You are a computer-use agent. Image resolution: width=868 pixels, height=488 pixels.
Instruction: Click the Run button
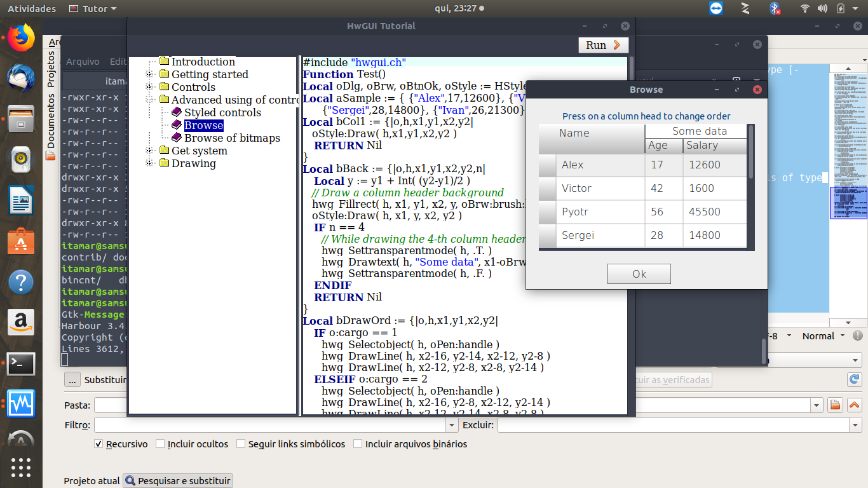click(603, 45)
